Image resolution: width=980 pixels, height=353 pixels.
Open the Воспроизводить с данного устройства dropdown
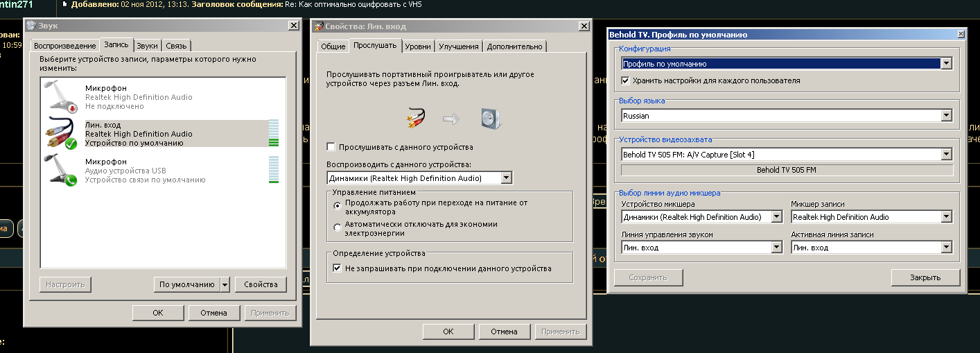pos(506,178)
